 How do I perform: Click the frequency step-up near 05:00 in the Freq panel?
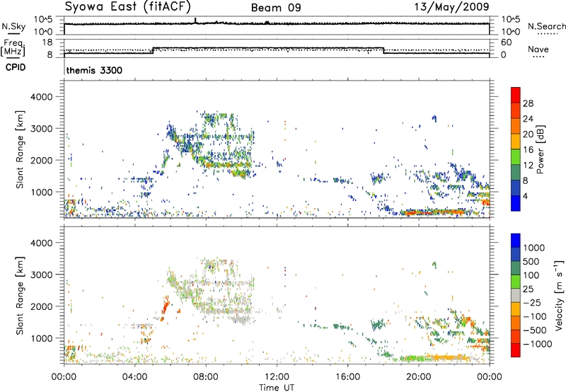153,50
